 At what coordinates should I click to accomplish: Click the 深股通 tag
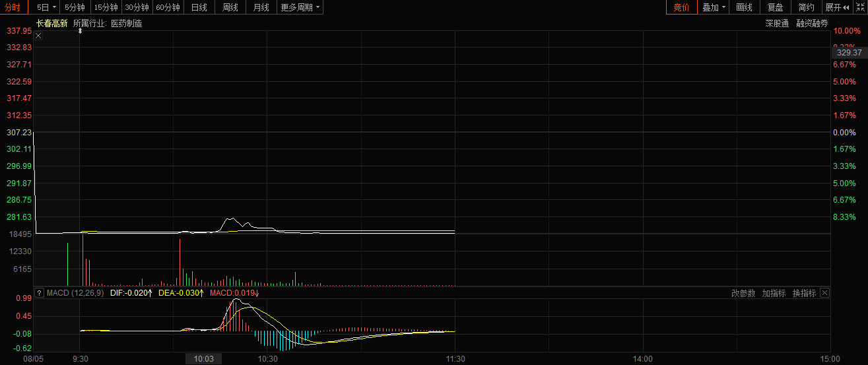click(777, 23)
